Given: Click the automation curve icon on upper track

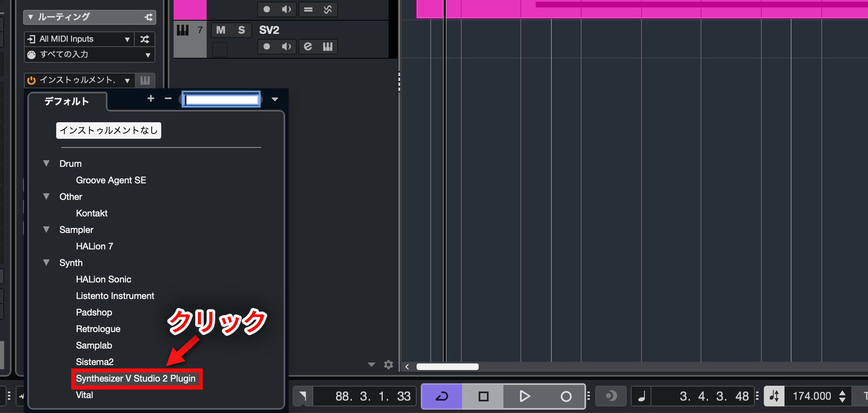Looking at the screenshot, I should [328, 9].
